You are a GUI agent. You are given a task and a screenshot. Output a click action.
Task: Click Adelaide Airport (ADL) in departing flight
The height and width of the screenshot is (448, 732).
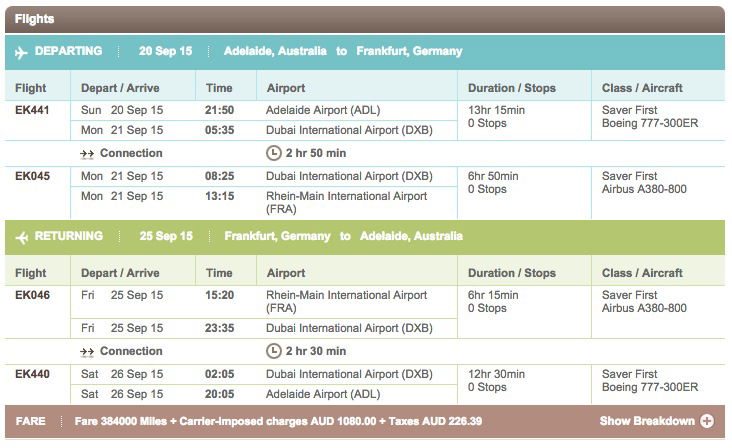pyautogui.click(x=323, y=110)
